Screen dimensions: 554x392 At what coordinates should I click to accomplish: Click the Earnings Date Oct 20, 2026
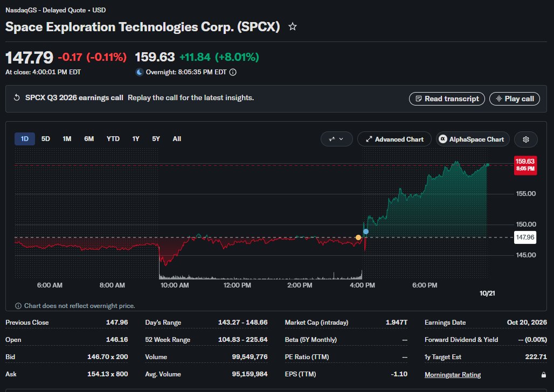pos(527,323)
